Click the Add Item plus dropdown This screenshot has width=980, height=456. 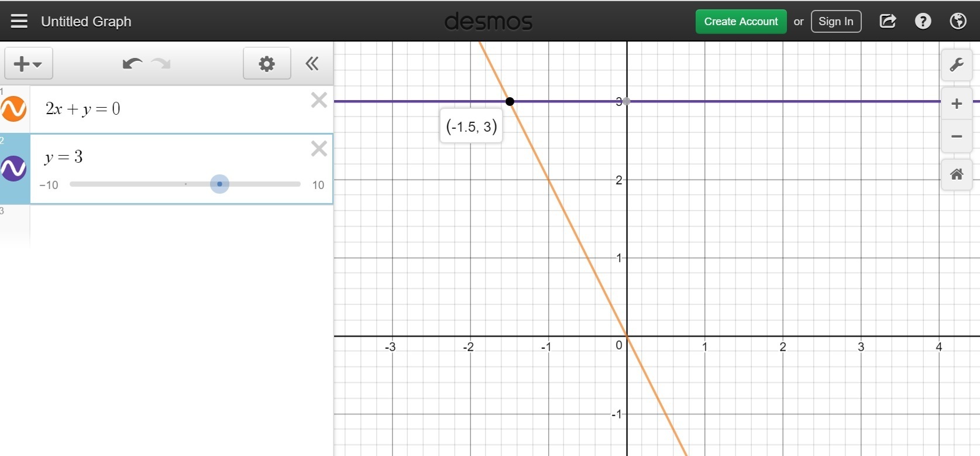[x=29, y=63]
